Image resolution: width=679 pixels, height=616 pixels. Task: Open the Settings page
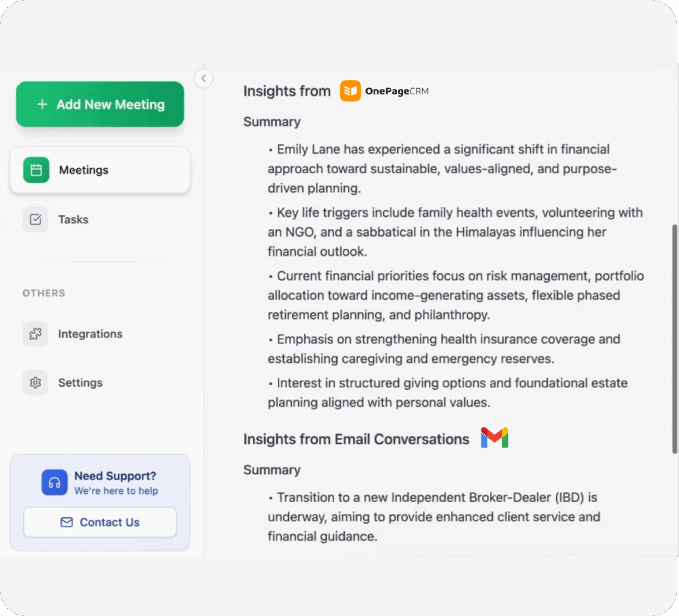80,383
